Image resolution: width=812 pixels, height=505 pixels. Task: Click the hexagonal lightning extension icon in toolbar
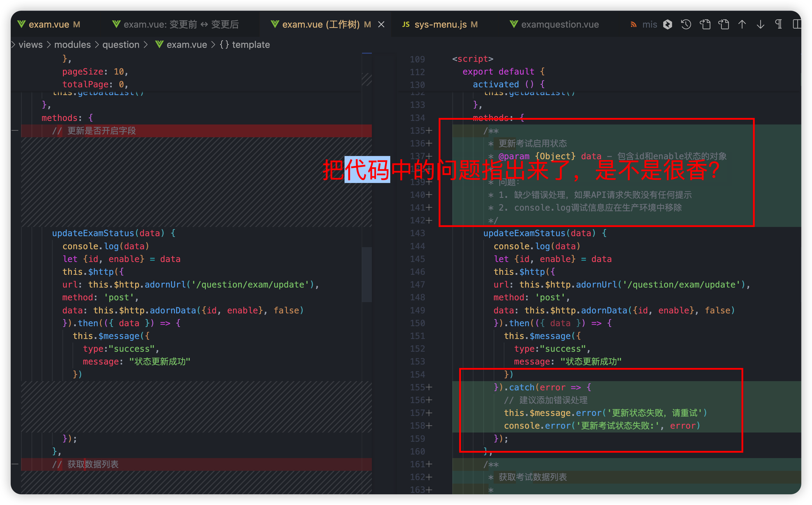click(x=667, y=24)
